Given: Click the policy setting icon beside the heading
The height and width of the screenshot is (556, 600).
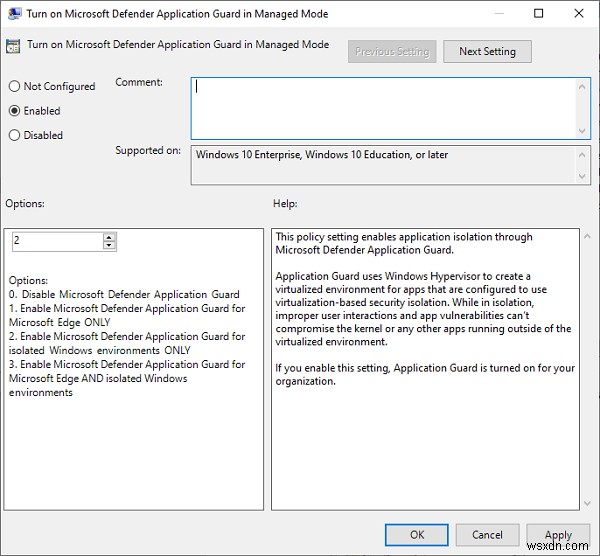Looking at the screenshot, I should [13, 46].
